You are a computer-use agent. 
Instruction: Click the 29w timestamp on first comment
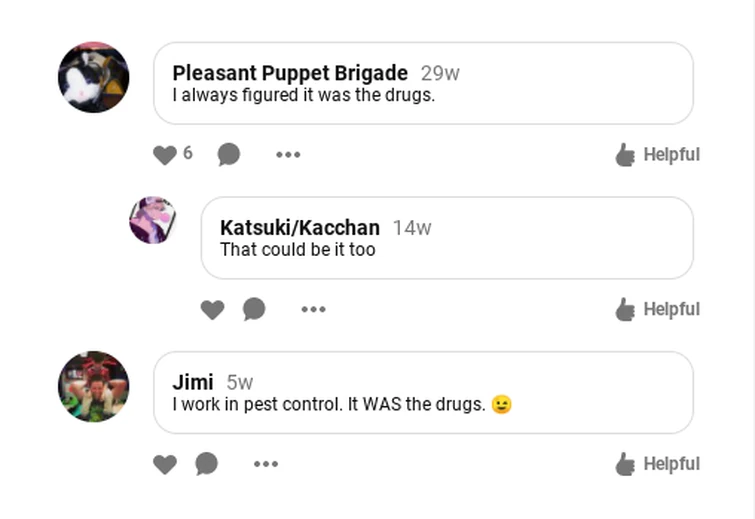click(x=440, y=74)
